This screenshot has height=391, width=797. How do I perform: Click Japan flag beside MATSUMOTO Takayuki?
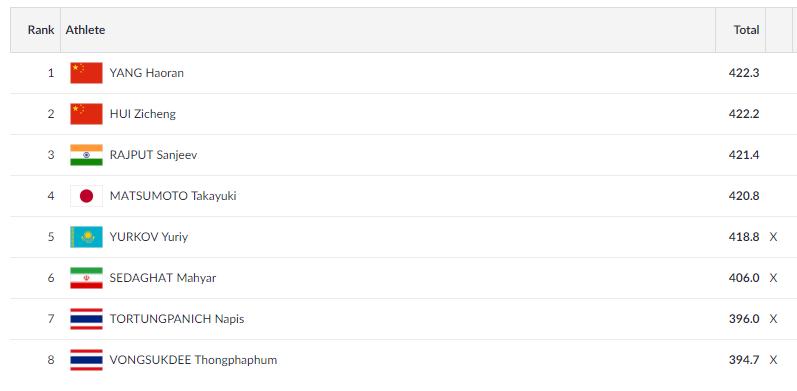point(86,196)
